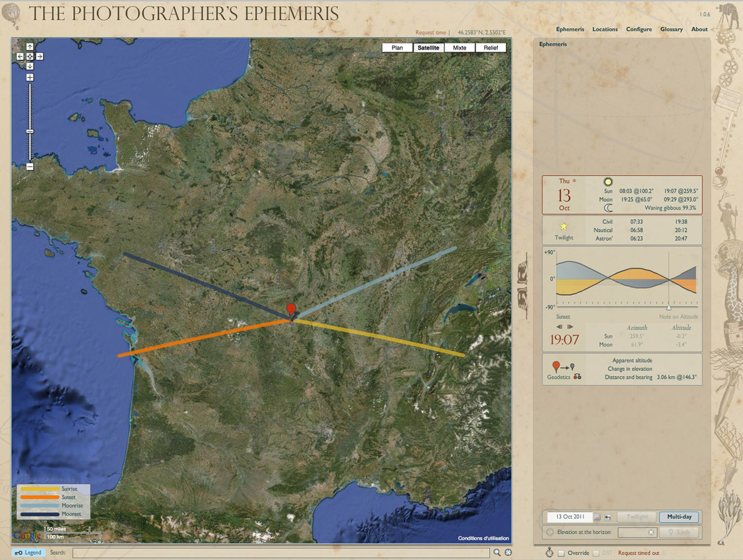Click the Distance and bearing value 3.06 km
The image size is (743, 560).
(677, 377)
